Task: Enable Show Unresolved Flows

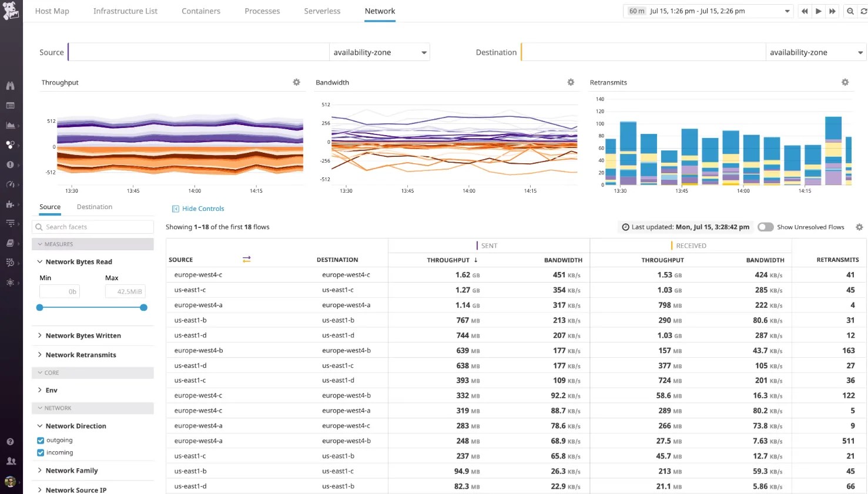Action: tap(765, 227)
